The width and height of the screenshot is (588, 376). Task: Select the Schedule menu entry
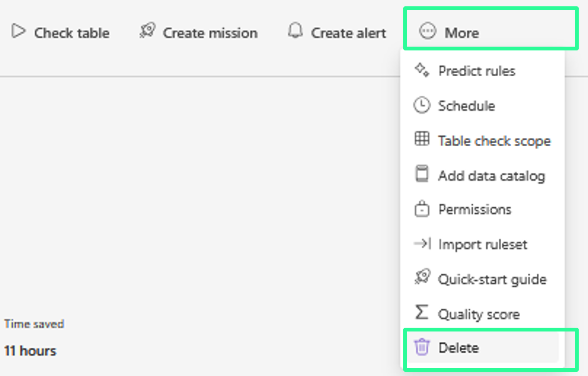[466, 106]
